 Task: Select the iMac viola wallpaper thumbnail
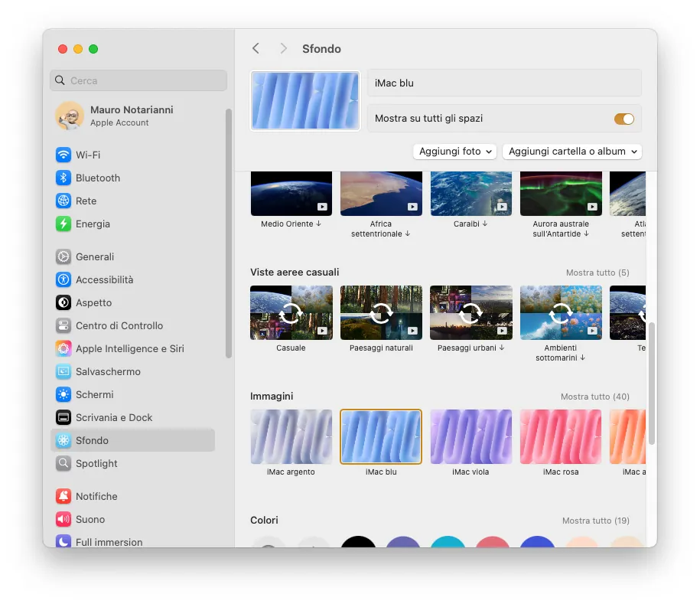tap(470, 436)
